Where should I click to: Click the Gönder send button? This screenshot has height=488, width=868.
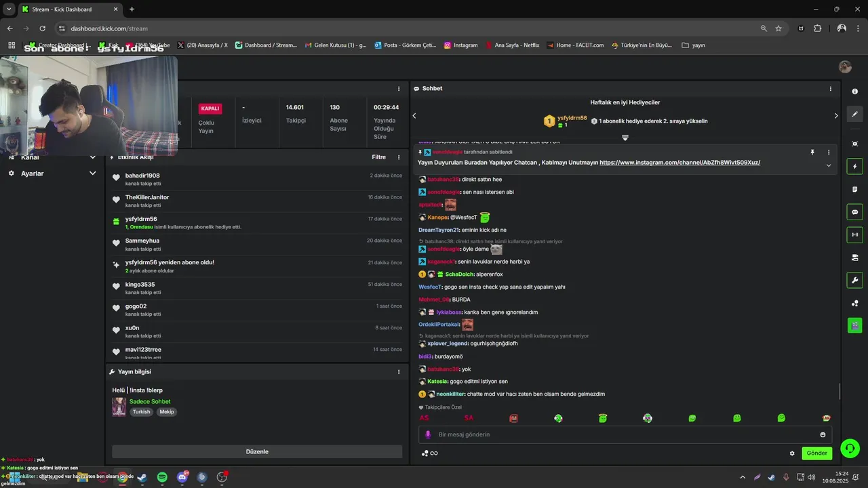click(816, 453)
